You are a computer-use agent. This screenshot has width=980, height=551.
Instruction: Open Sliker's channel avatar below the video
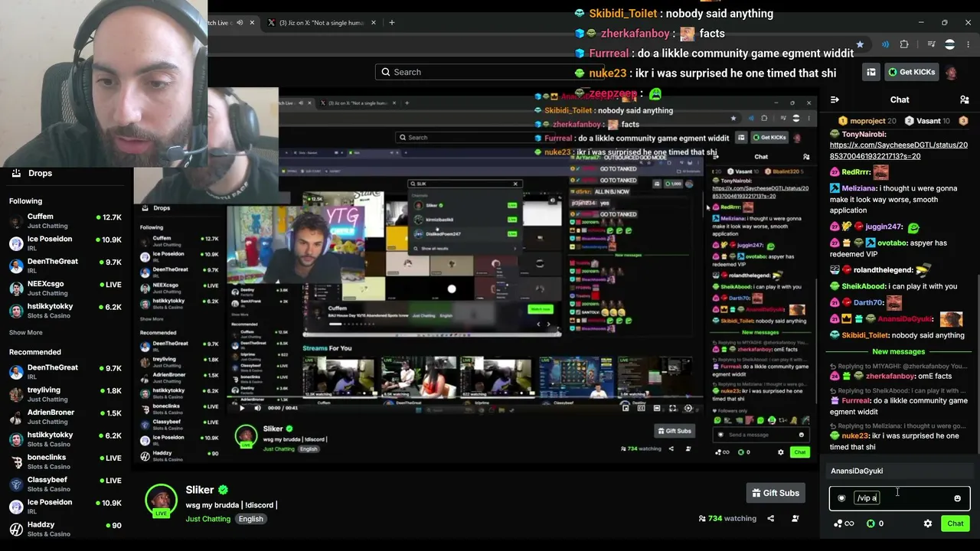(161, 499)
